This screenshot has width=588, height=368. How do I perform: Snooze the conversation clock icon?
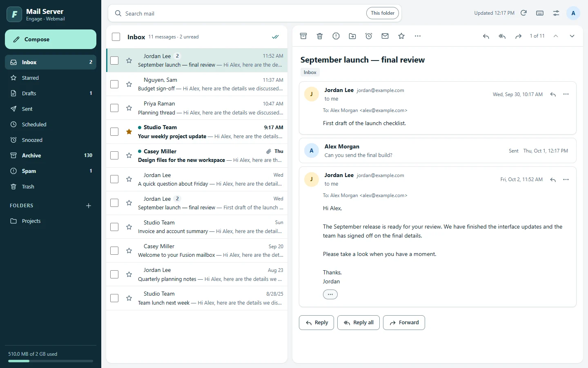[369, 36]
